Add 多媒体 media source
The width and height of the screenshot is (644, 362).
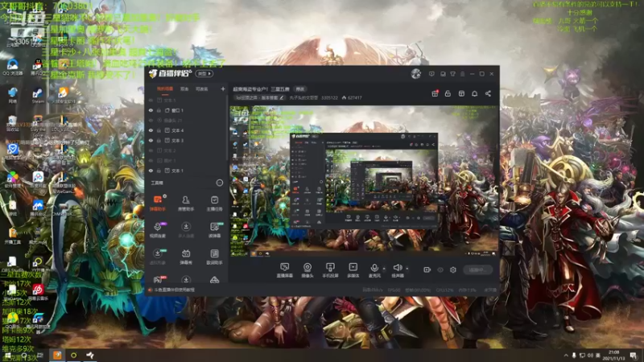[353, 270]
